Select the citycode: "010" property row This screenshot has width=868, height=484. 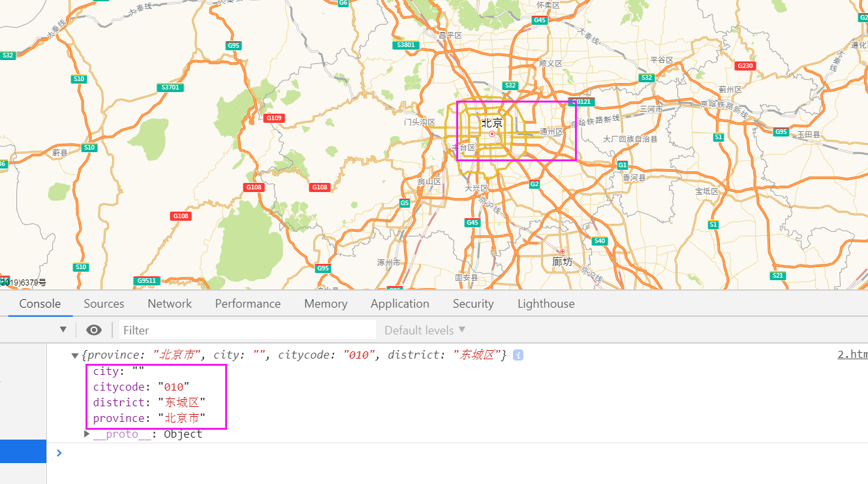coord(141,387)
